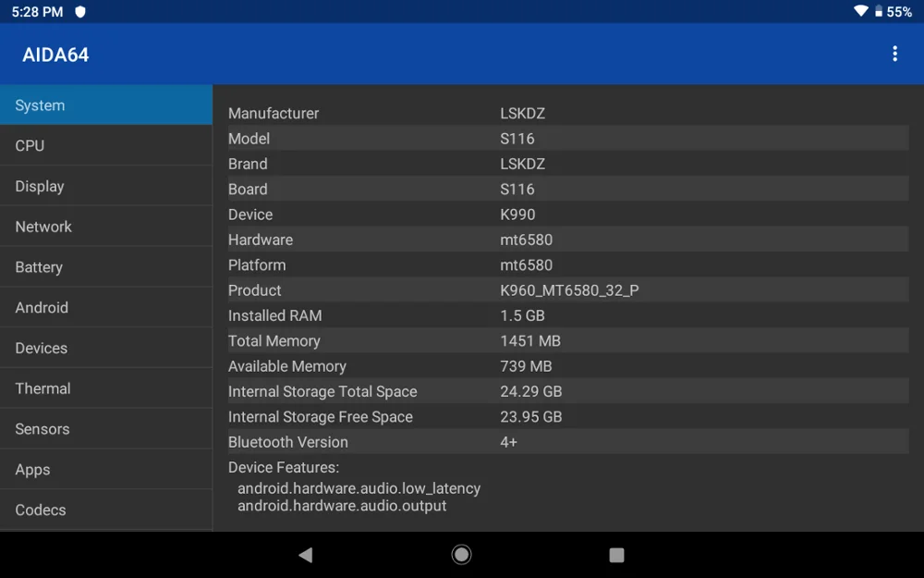Open the Network section
Viewport: 924px width, 578px height.
pos(106,227)
